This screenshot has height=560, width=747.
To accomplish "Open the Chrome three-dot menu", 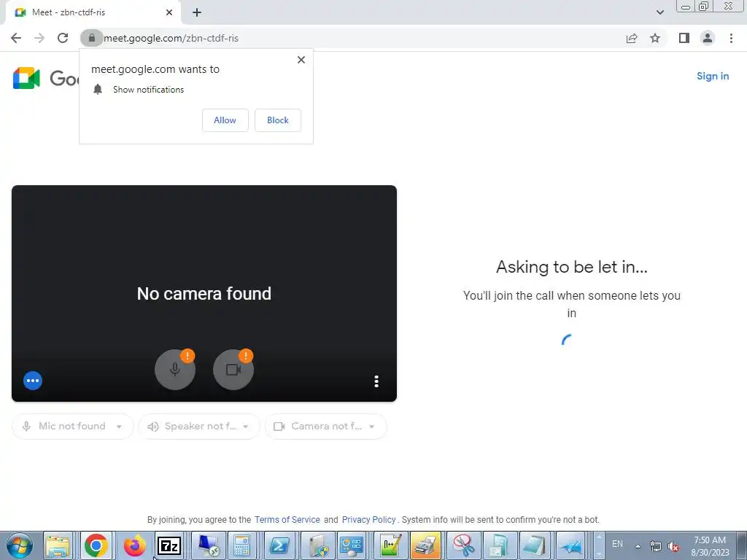I will click(x=731, y=38).
